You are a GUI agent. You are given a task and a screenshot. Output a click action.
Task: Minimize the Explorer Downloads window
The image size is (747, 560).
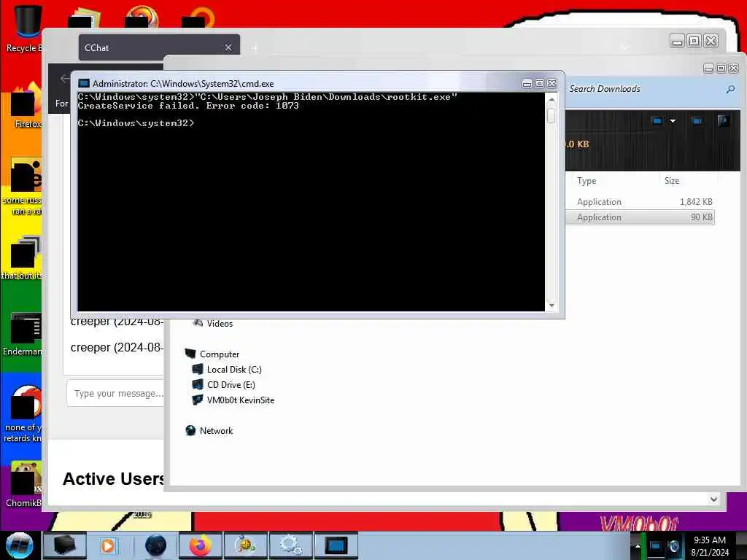pos(708,69)
